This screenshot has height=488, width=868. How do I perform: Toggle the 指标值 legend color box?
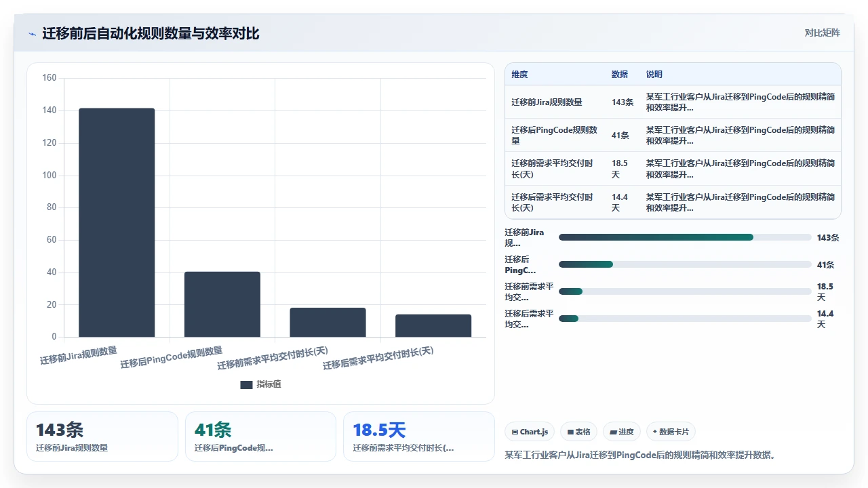(x=246, y=384)
